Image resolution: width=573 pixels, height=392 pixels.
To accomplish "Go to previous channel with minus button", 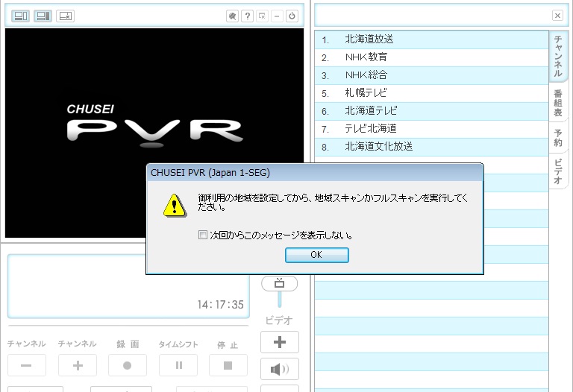I will 27,365.
